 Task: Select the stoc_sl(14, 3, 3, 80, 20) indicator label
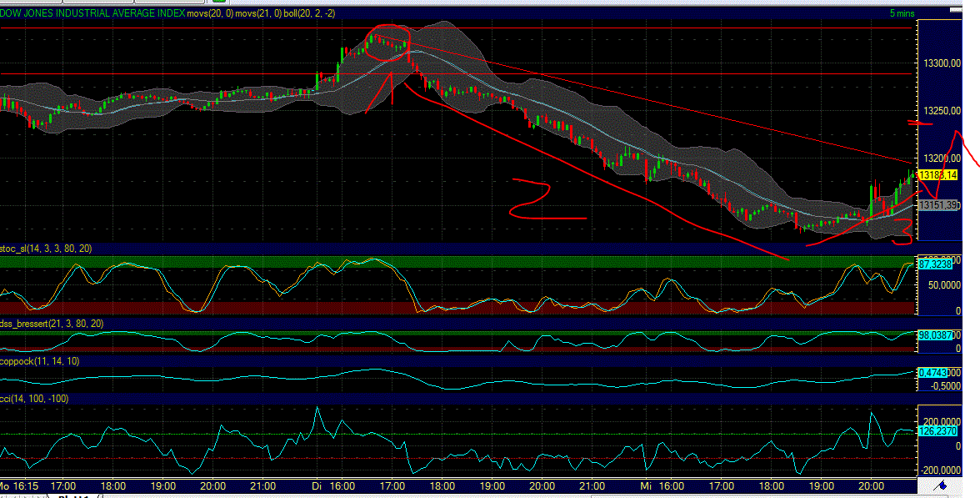[x=46, y=248]
